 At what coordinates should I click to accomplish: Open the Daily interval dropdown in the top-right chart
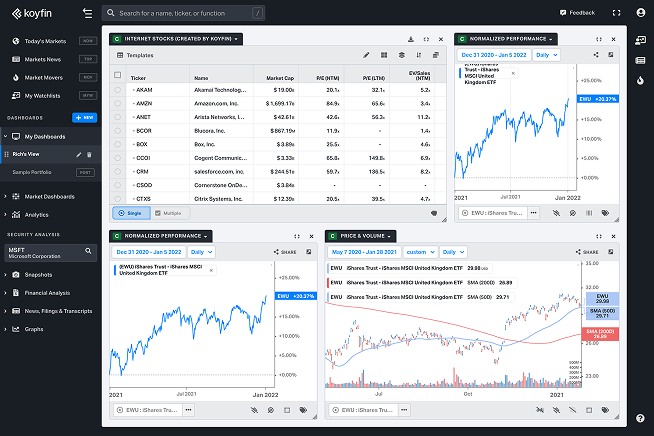point(546,55)
